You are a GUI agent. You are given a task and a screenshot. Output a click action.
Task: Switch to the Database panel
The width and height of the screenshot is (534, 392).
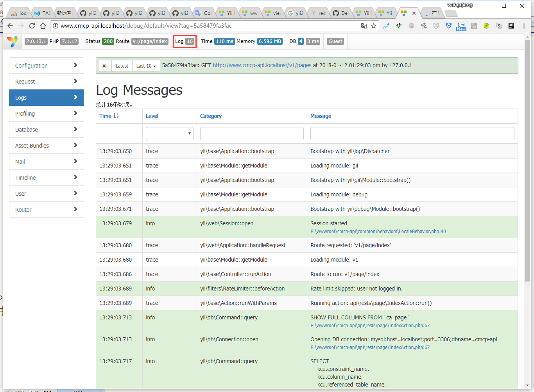47,130
